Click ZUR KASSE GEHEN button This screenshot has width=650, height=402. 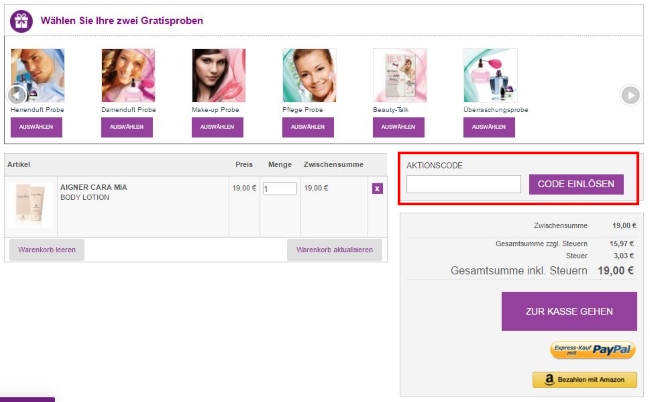tap(569, 311)
